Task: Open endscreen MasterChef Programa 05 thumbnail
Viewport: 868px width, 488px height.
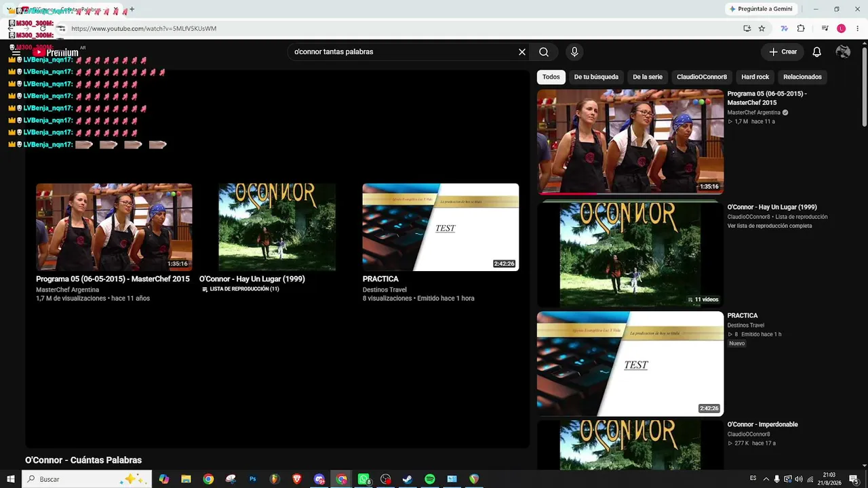Action: pos(114,227)
